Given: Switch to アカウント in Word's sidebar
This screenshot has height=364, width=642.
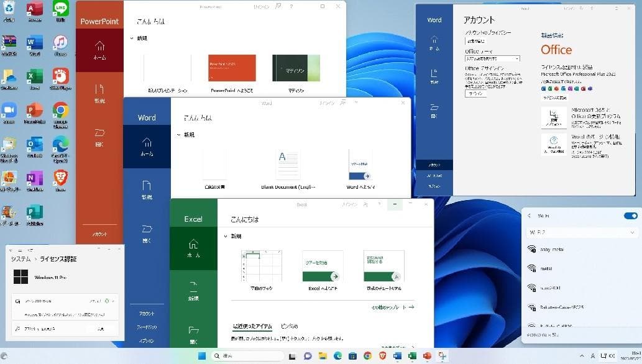Looking at the screenshot, I should [x=147, y=314].
